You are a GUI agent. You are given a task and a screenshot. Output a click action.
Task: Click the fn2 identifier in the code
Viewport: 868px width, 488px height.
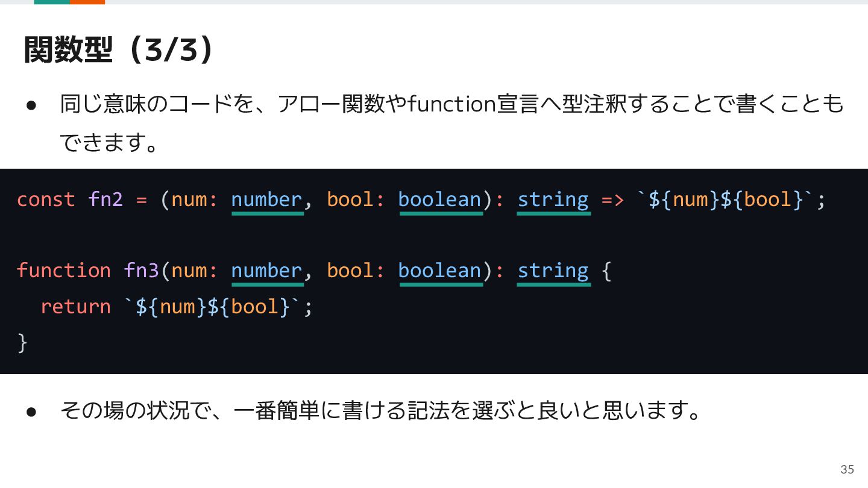105,199
